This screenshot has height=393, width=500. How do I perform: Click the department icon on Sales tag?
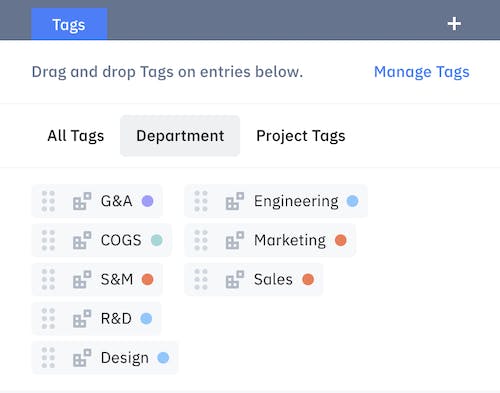[x=235, y=279]
